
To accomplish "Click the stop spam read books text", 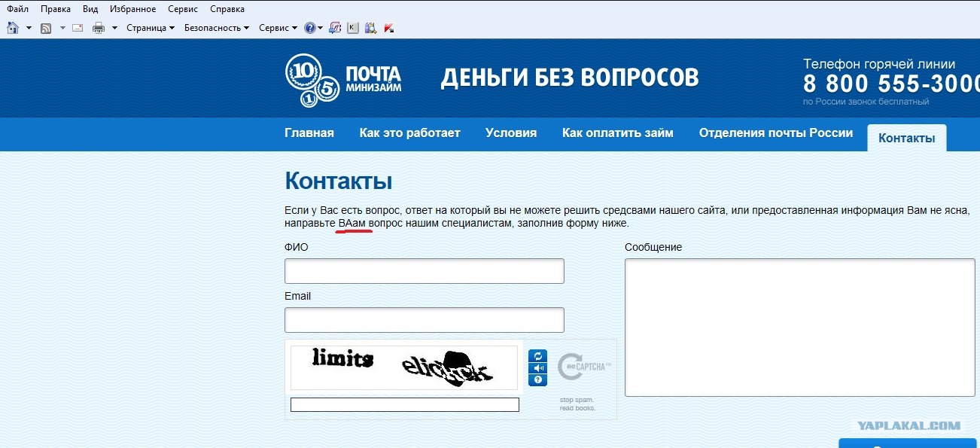I will pyautogui.click(x=577, y=404).
